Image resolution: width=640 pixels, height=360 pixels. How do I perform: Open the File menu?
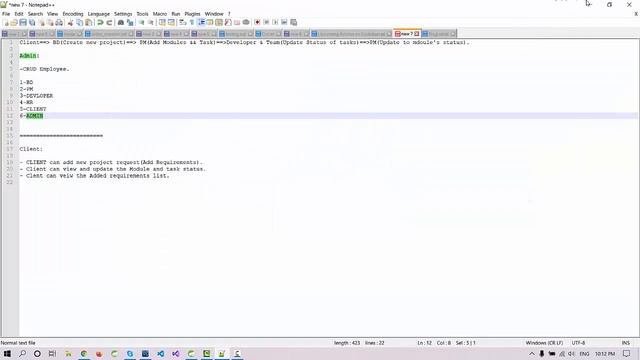pyautogui.click(x=6, y=14)
